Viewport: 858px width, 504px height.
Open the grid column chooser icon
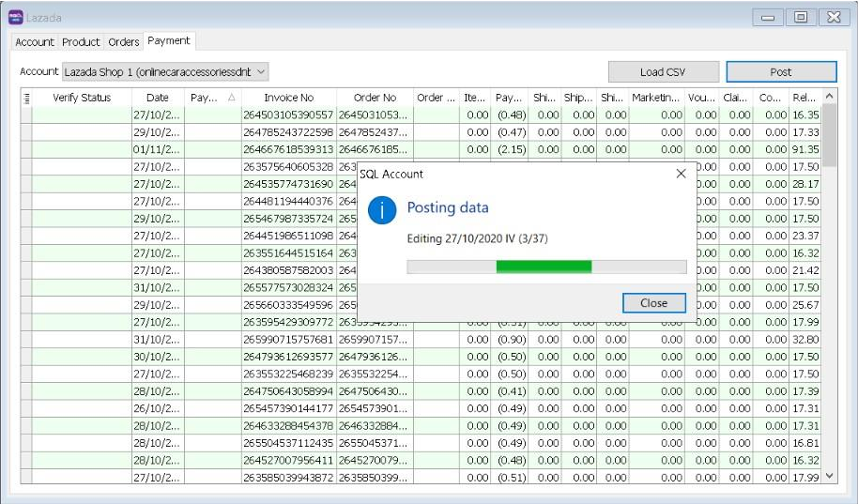pyautogui.click(x=26, y=98)
